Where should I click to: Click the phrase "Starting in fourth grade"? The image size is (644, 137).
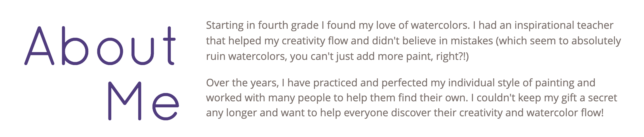pyautogui.click(x=262, y=25)
